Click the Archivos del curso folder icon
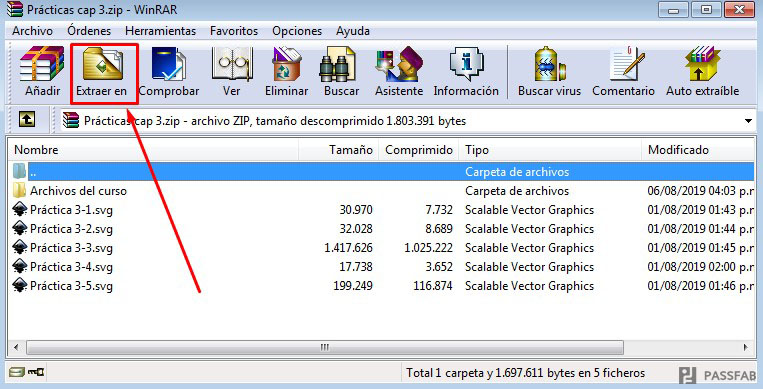The width and height of the screenshot is (763, 389). tap(19, 190)
